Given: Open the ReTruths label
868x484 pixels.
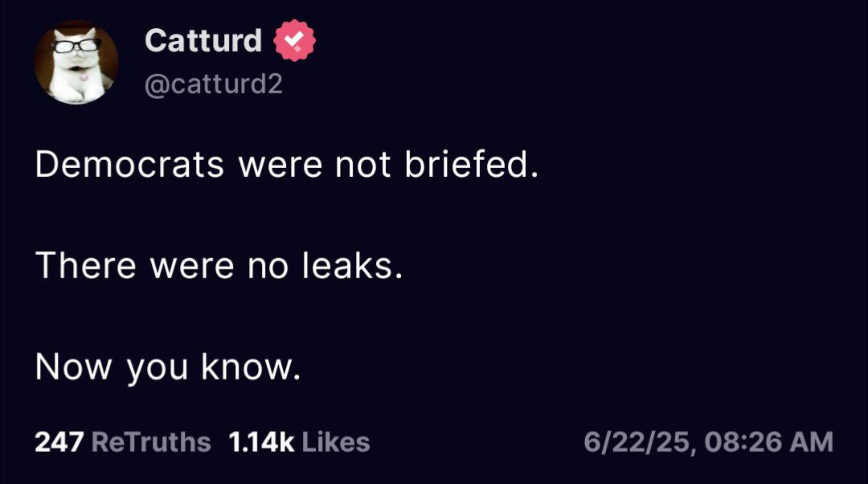Looking at the screenshot, I should point(151,442).
